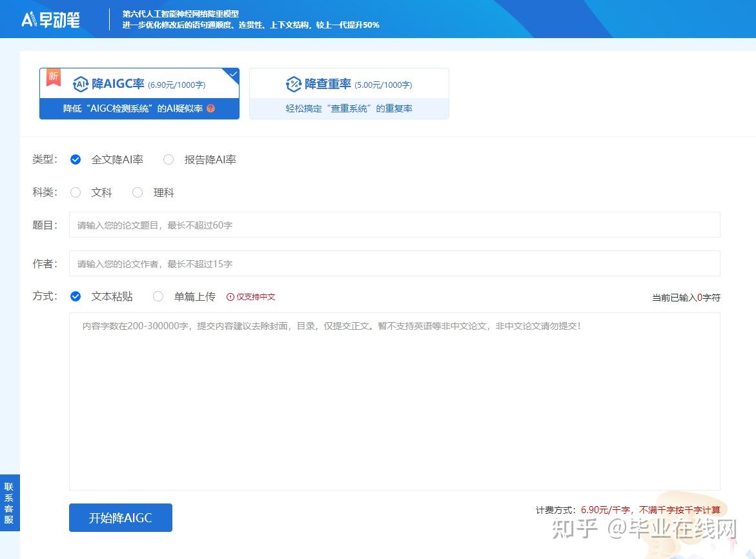Click the 早动笔 logo in header
Viewport: 756px width, 559px height.
(x=50, y=19)
